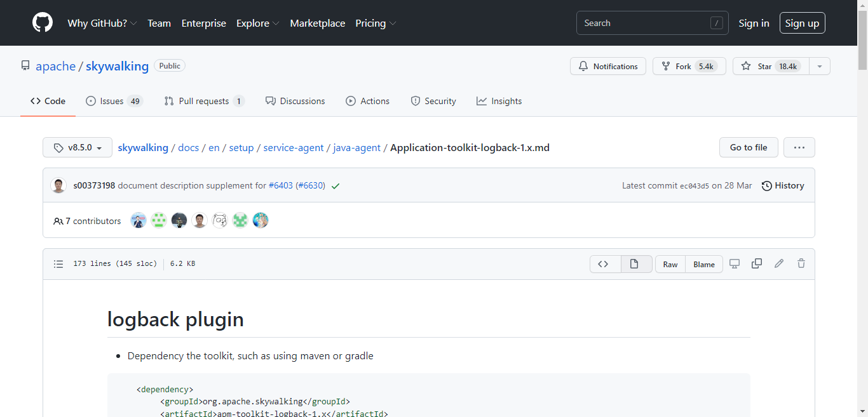Open the Team page

(x=159, y=23)
